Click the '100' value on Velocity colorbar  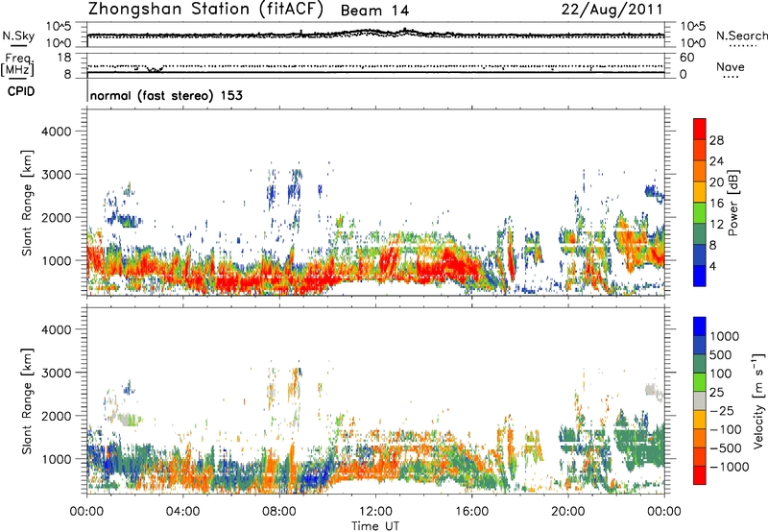(721, 374)
